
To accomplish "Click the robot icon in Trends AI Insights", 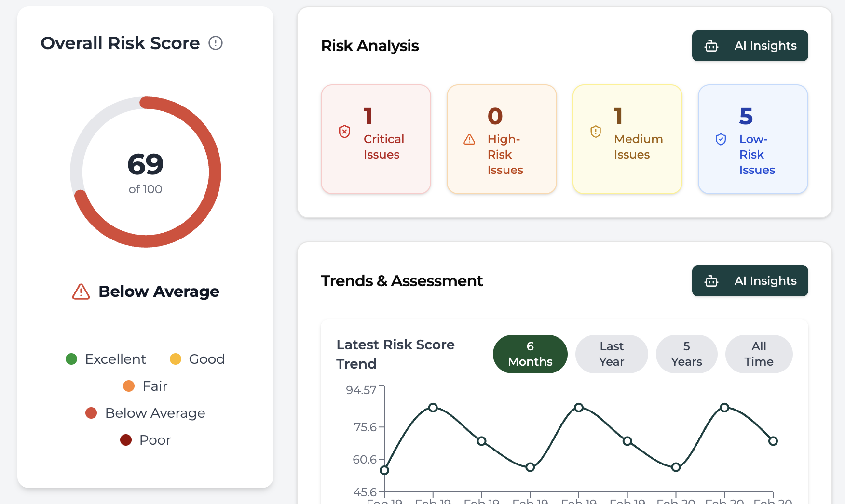I will [711, 281].
